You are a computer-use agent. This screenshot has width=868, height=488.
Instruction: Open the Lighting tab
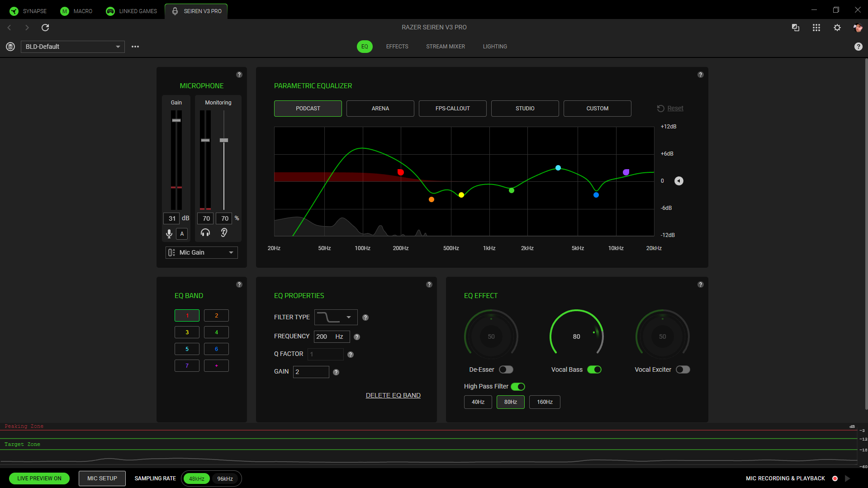495,47
